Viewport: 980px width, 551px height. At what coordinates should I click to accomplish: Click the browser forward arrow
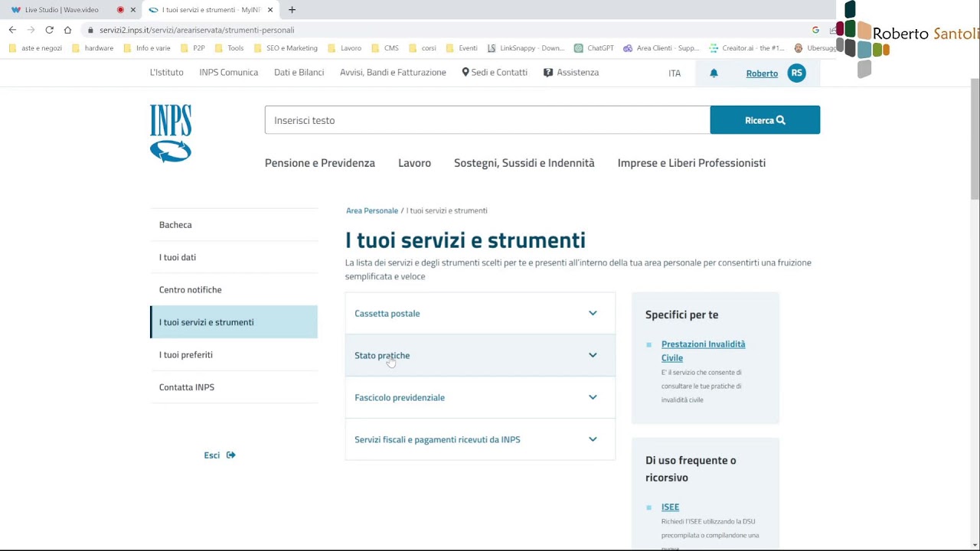pos(31,30)
